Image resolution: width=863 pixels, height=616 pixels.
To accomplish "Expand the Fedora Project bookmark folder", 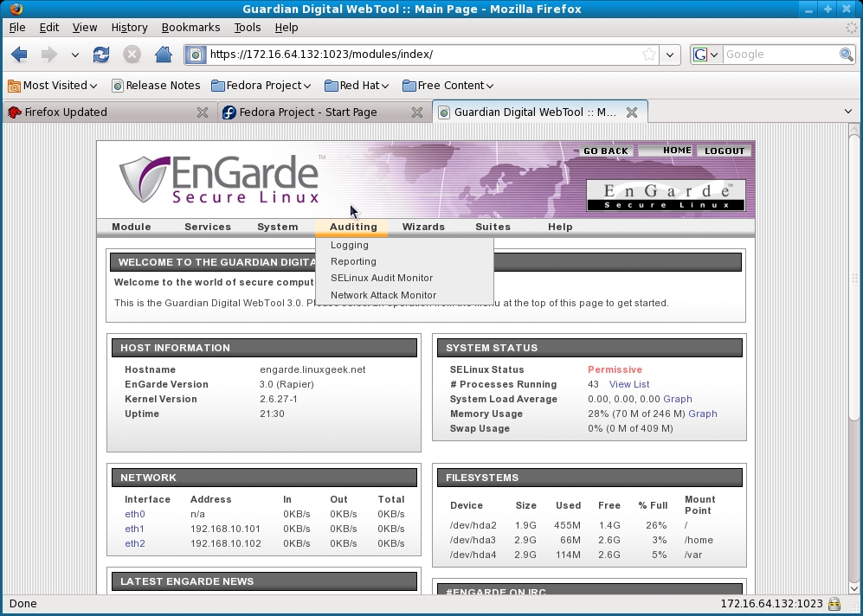I will [x=261, y=86].
